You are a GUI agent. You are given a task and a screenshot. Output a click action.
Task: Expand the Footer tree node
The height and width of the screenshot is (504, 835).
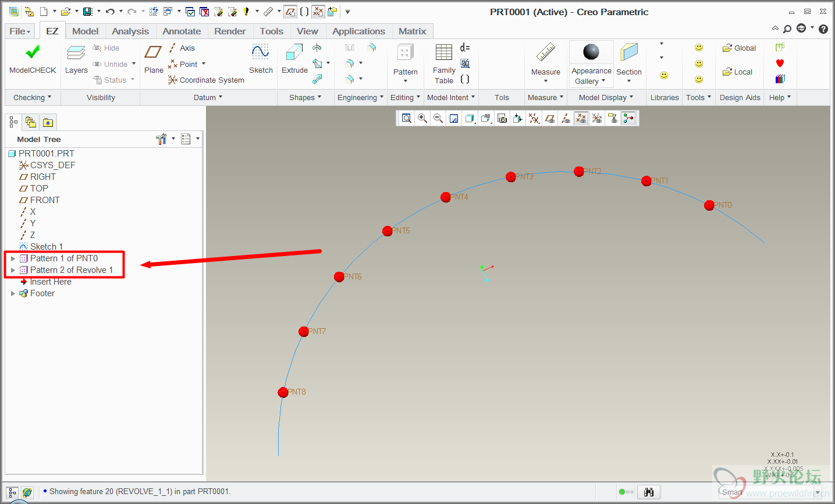[x=13, y=293]
